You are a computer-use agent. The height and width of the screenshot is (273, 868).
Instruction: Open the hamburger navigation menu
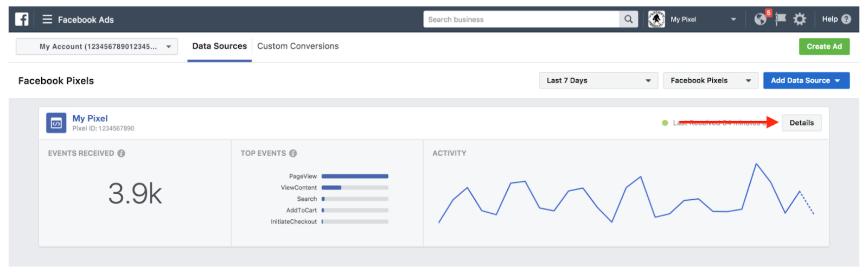[x=47, y=20]
